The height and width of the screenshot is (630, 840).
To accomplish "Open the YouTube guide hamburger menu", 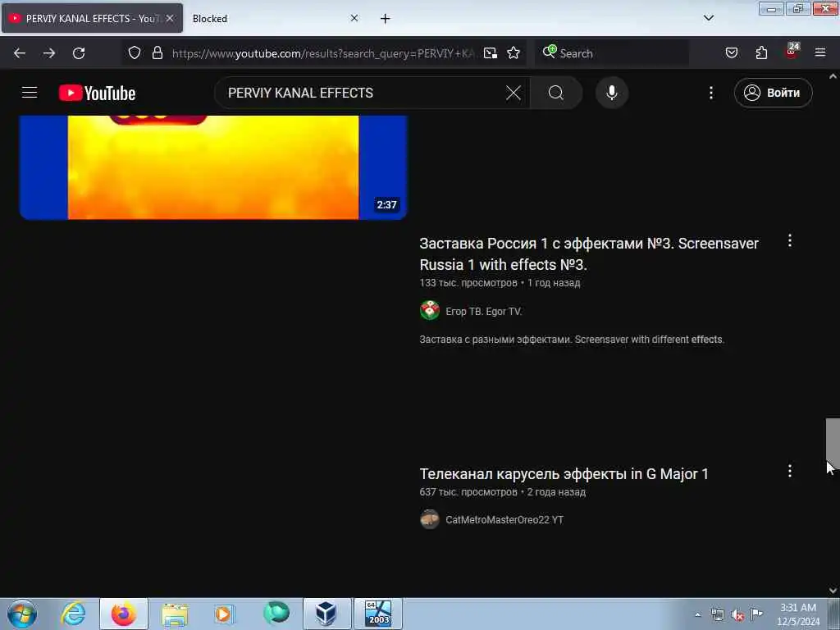I will click(30, 93).
